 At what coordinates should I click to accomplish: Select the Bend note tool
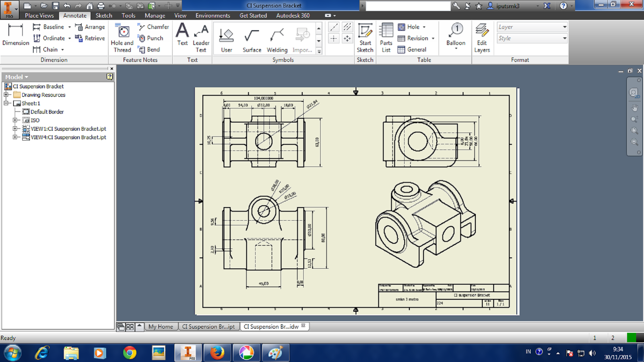pos(149,50)
